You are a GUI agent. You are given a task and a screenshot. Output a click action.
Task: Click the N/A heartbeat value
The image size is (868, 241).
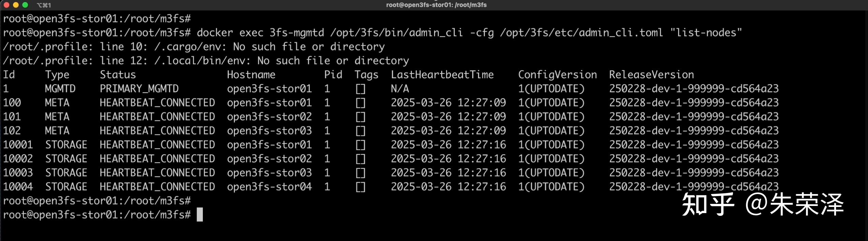pos(400,89)
